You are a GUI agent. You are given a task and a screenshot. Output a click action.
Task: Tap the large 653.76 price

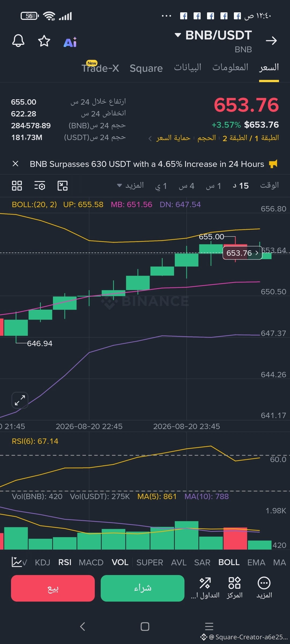pos(246,105)
